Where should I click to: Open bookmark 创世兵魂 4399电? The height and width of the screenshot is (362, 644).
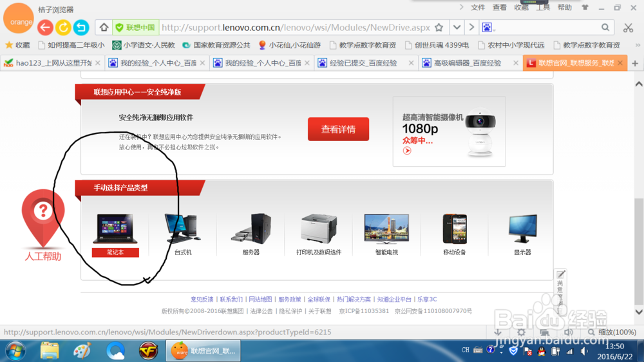point(437,45)
